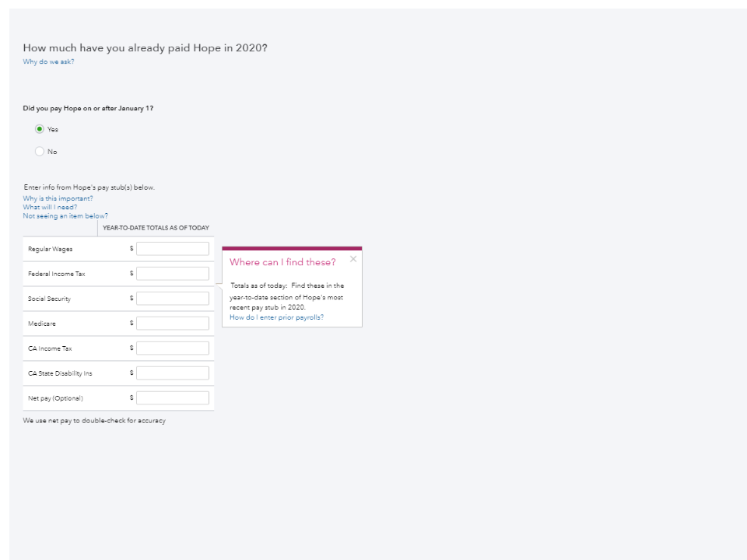Focus the CA Income Tax input field
This screenshot has width=747, height=560.
click(173, 348)
